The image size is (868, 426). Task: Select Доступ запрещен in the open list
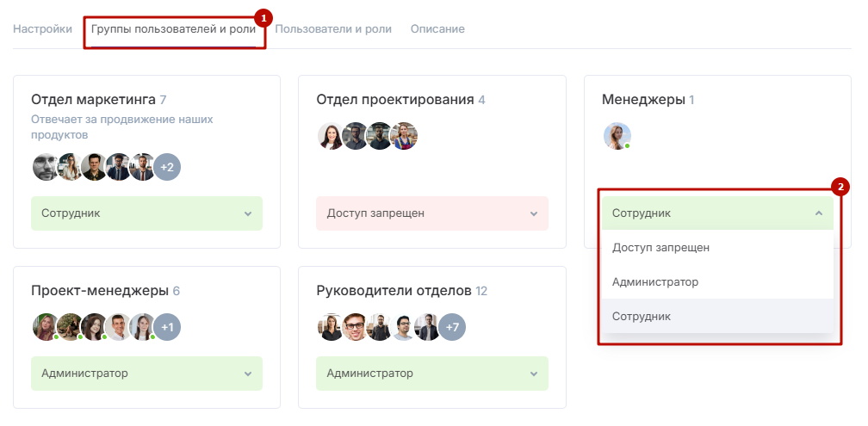pyautogui.click(x=660, y=248)
